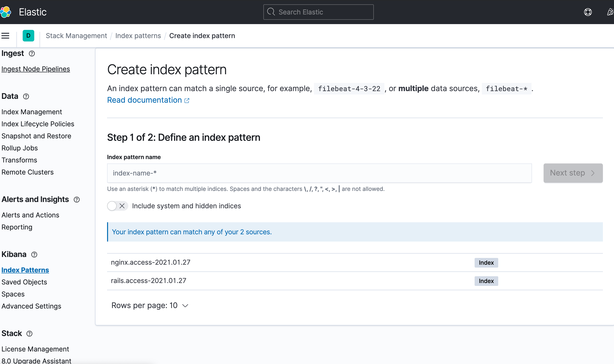Click the Search Elastic box
Screen dimensions: 614x364
(318, 12)
